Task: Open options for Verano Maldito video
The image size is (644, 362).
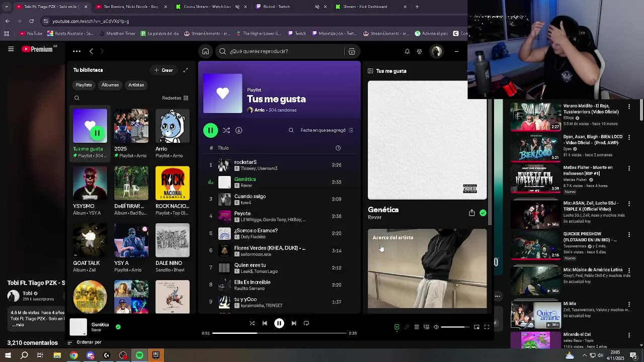Action: [629, 107]
